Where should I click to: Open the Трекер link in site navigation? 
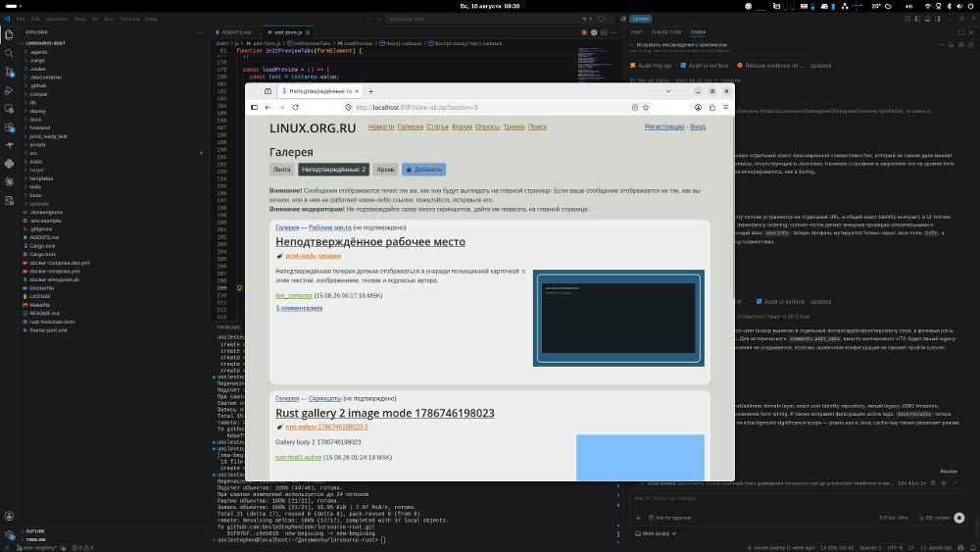click(x=514, y=126)
